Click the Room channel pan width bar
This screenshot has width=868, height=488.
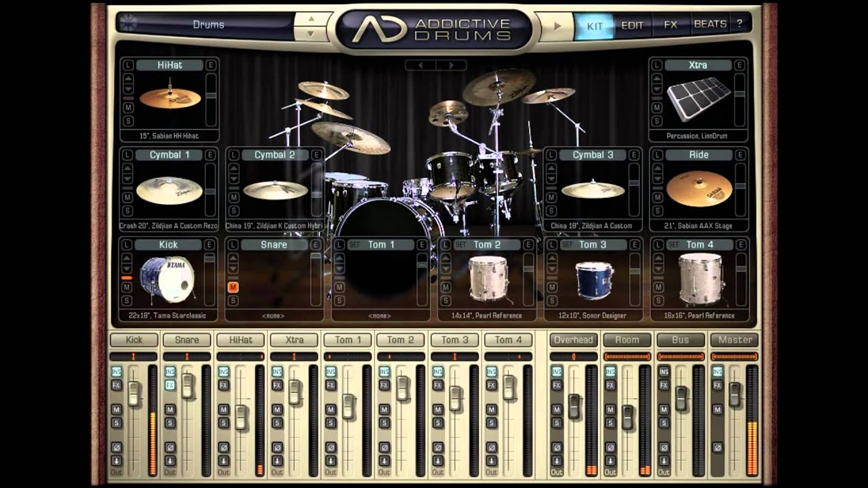tap(627, 357)
